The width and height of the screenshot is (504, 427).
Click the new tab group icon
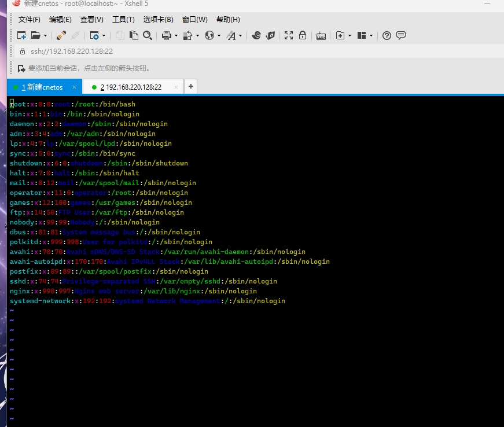[x=340, y=35]
